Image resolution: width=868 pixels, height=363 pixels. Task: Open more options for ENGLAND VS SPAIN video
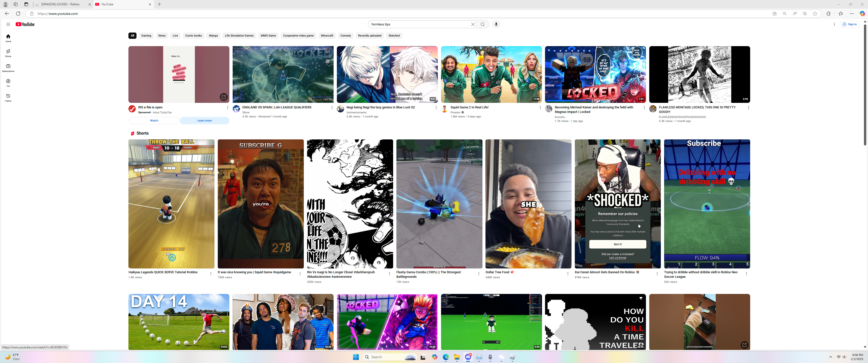[x=332, y=107]
